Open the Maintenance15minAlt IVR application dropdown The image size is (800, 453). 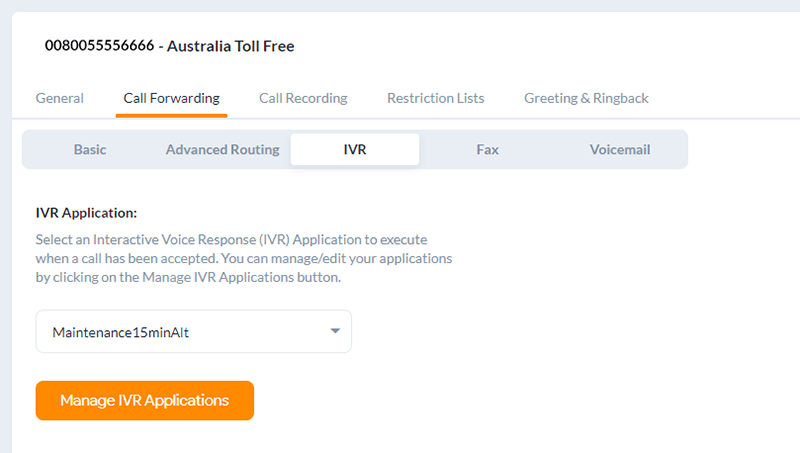(193, 332)
